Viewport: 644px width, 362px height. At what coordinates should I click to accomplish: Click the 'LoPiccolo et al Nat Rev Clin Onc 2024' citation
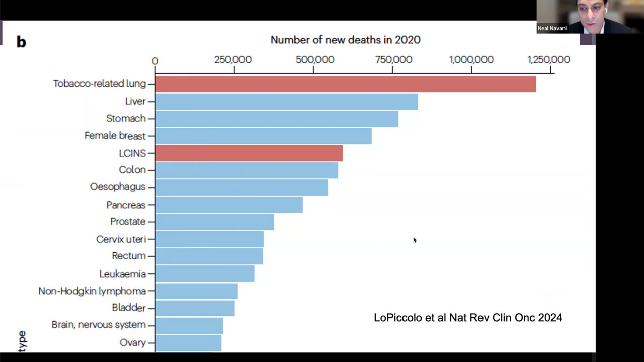[468, 317]
